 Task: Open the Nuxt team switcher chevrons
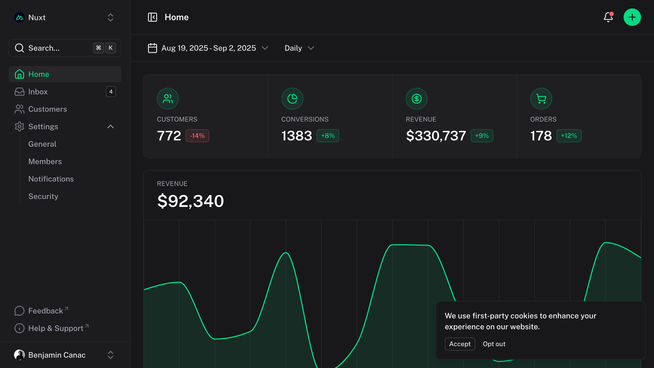tap(111, 18)
